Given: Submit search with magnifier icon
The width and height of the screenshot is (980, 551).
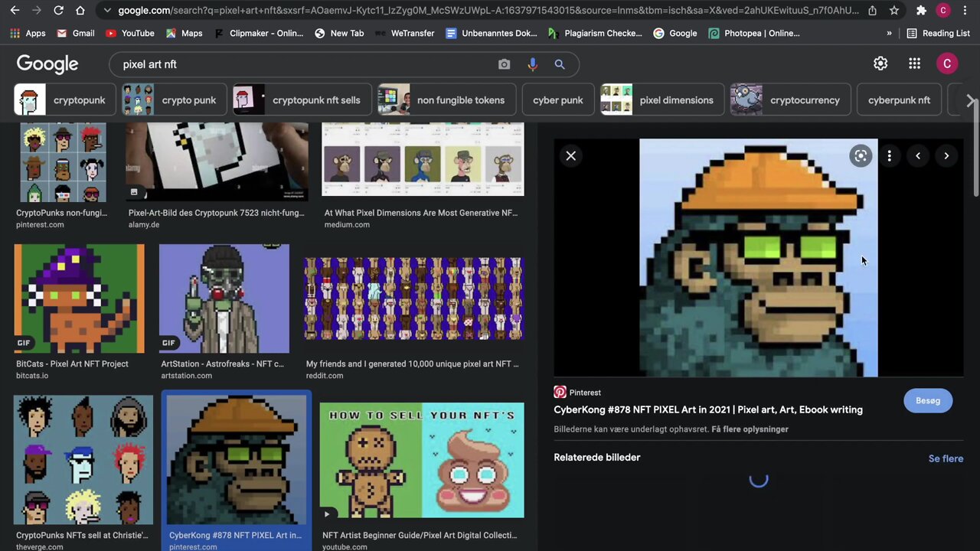Looking at the screenshot, I should tap(560, 64).
